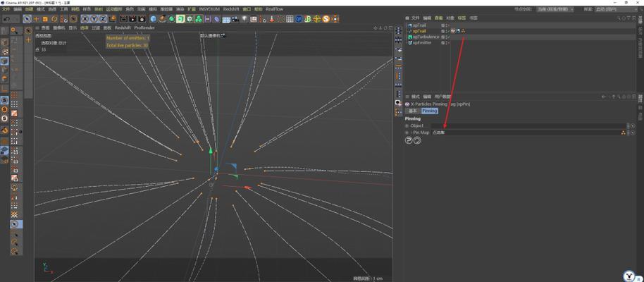The image size is (644, 282).
Task: Click the circular reset button beside P
Action: click(417, 140)
